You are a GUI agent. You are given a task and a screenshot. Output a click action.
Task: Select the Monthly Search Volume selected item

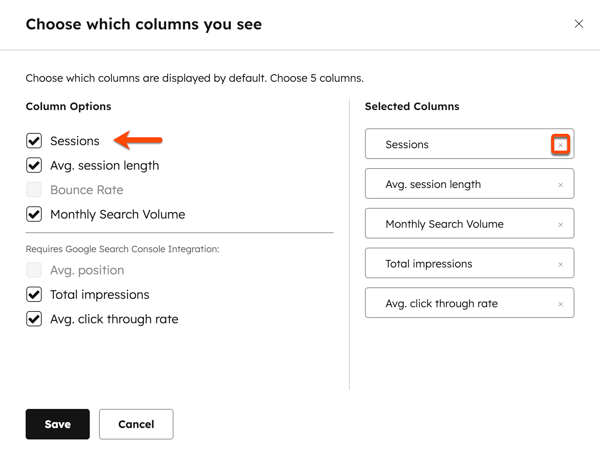coord(455,225)
